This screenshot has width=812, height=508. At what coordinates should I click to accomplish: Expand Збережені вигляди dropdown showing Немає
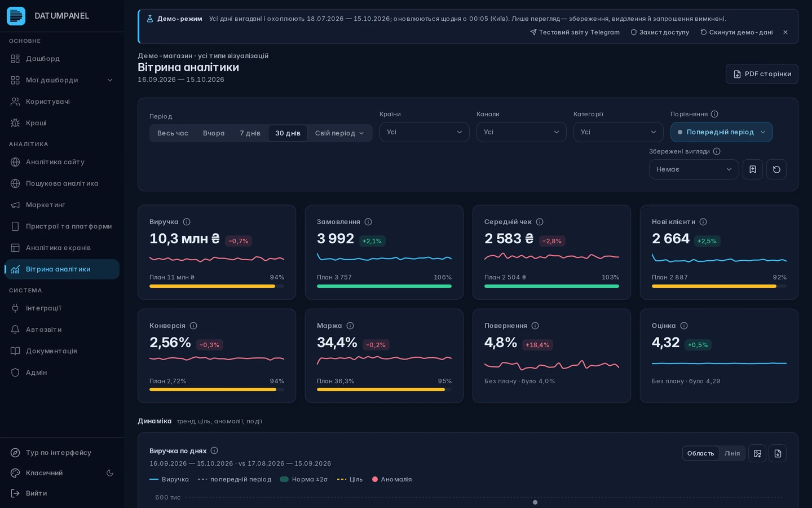(x=694, y=169)
